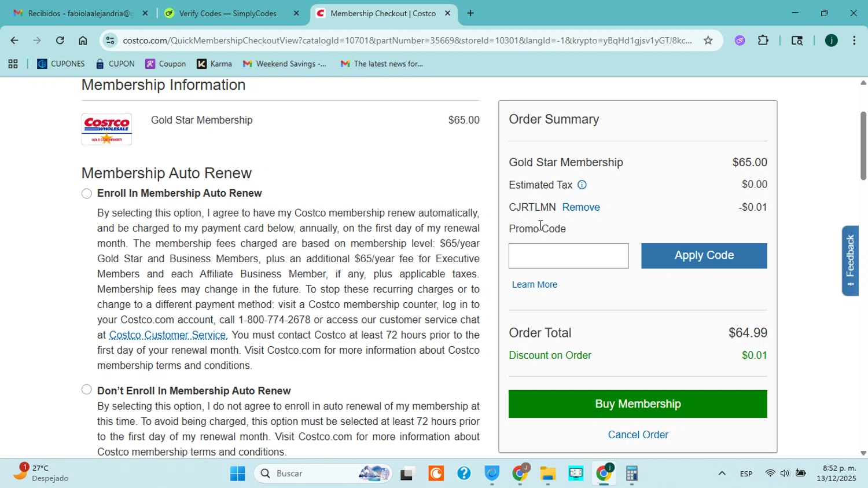The width and height of the screenshot is (868, 488).
Task: Click the address bar URL
Action: coord(407,41)
